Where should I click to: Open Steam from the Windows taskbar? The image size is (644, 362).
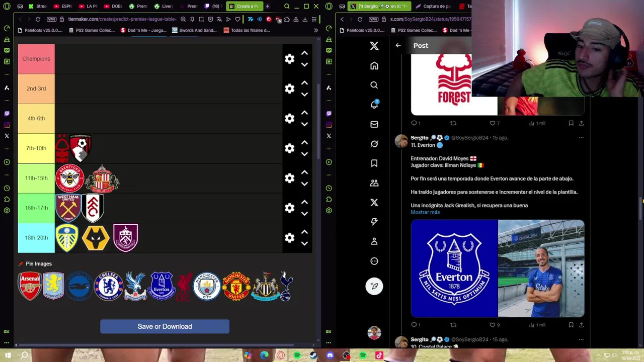pos(313,355)
